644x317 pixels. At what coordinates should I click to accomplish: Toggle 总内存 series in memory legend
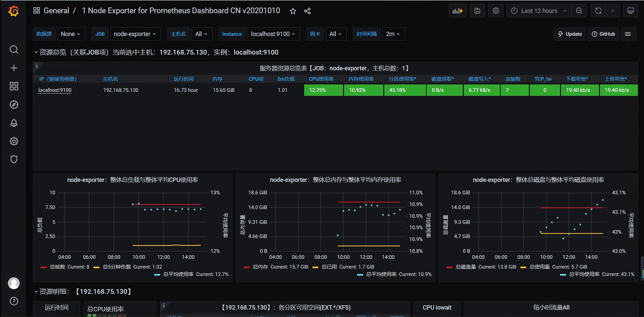click(260, 267)
